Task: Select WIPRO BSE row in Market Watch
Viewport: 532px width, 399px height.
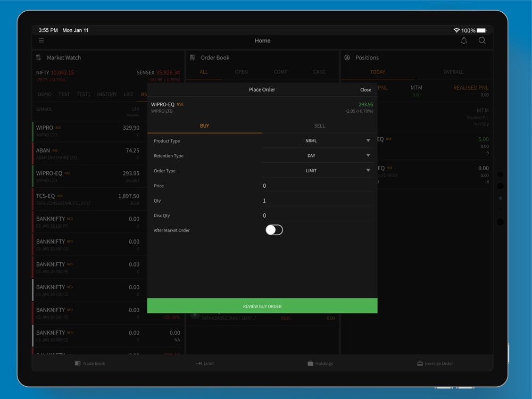Action: (x=89, y=131)
